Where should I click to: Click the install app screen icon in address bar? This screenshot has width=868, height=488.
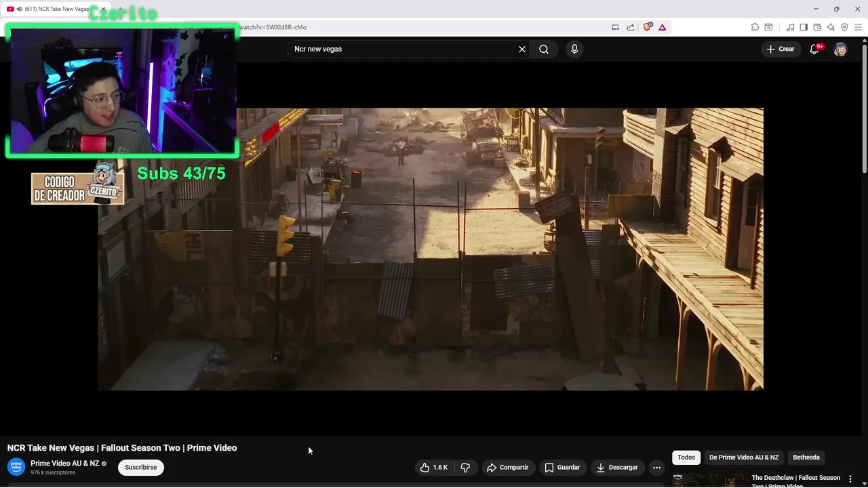tap(616, 27)
